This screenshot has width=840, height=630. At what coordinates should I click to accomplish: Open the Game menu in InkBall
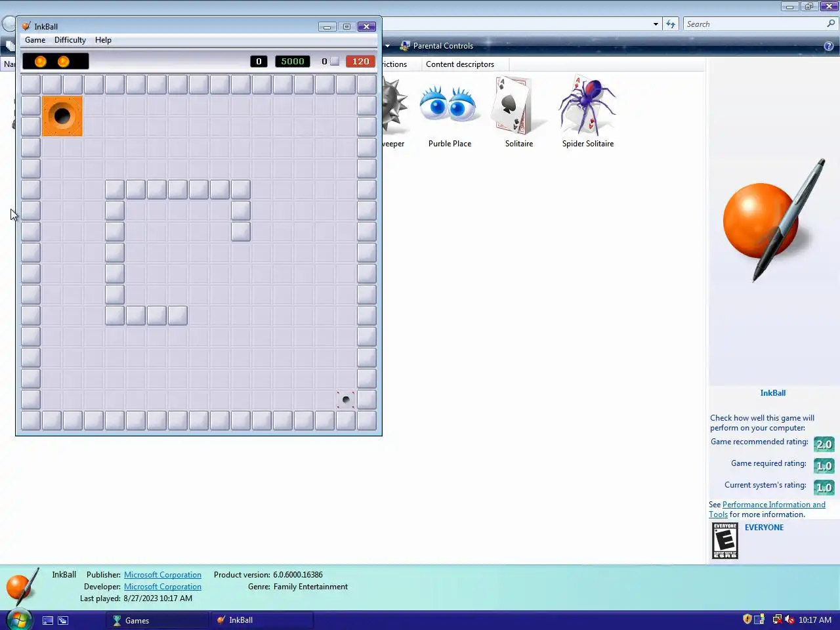click(35, 40)
